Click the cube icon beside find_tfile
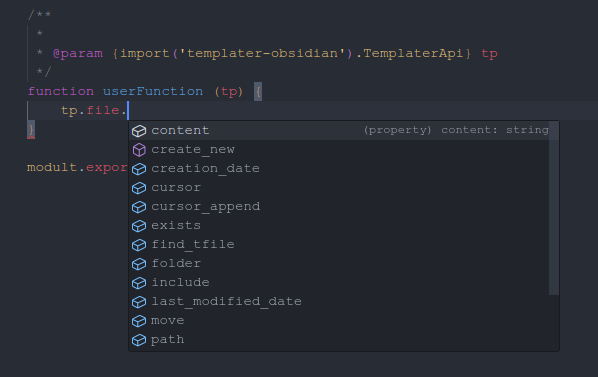Screen dimensions: 598x377 click(x=139, y=245)
